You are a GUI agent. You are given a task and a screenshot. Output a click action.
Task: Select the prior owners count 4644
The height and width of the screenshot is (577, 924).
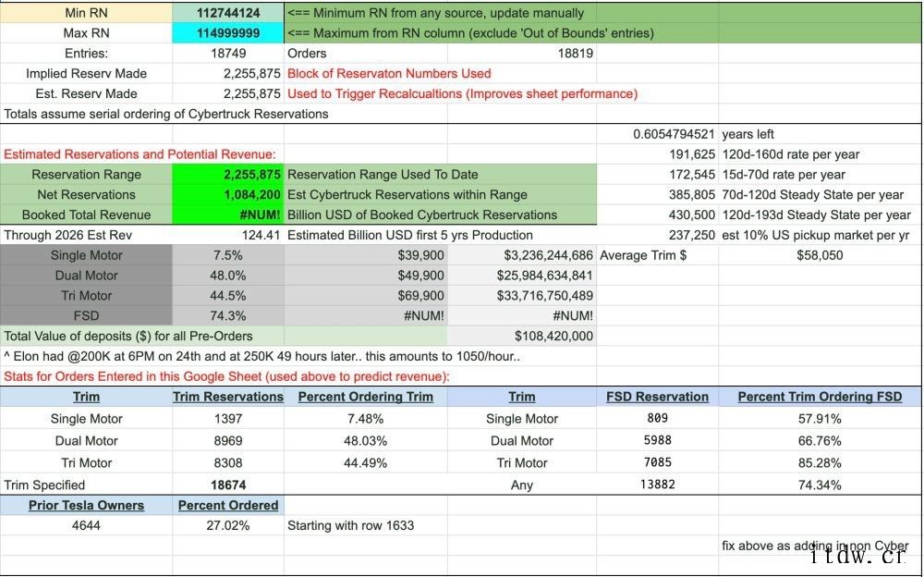[86, 525]
